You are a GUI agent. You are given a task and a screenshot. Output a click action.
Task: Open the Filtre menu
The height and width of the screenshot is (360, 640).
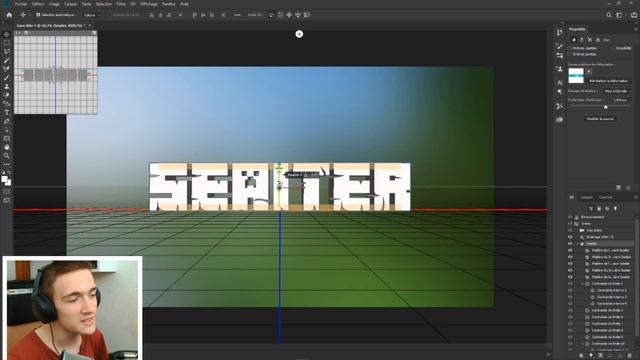point(121,4)
